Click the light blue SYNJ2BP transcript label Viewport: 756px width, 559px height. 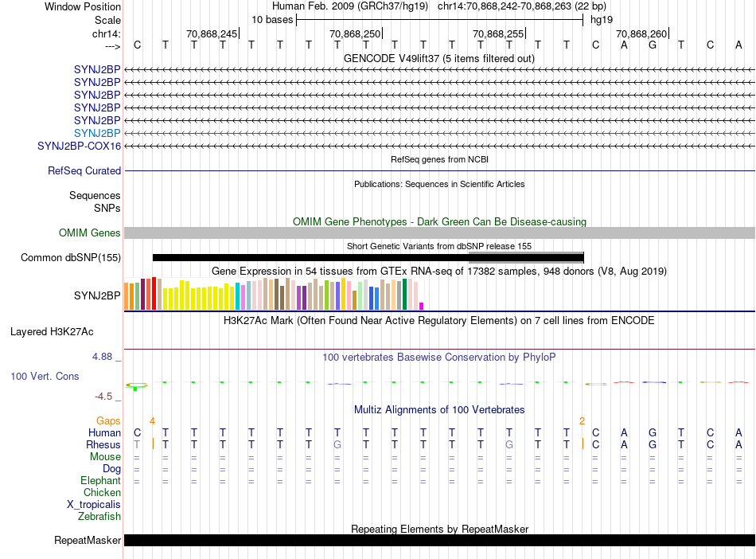[x=97, y=133]
